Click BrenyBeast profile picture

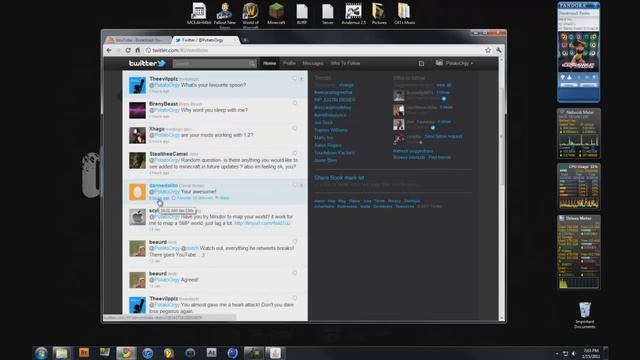[137, 110]
